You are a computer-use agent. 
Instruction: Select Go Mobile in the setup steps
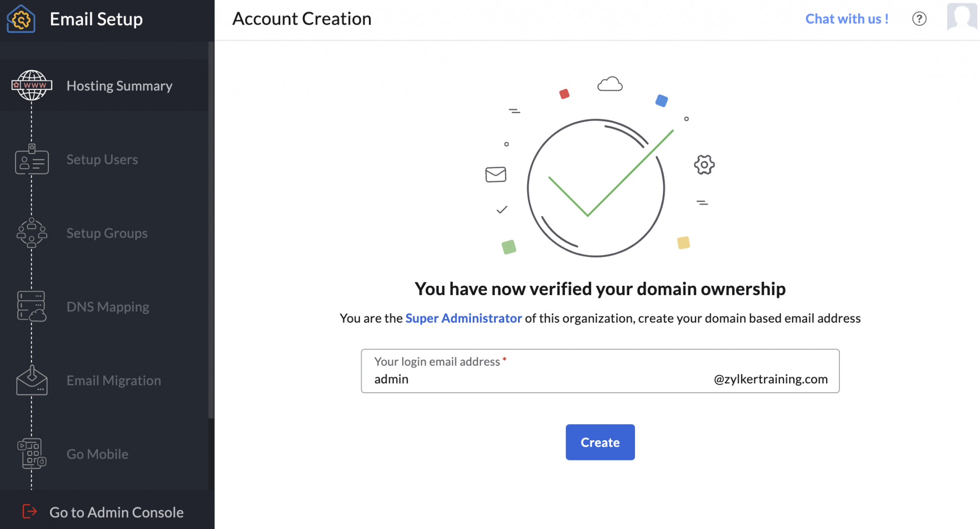pyautogui.click(x=97, y=454)
